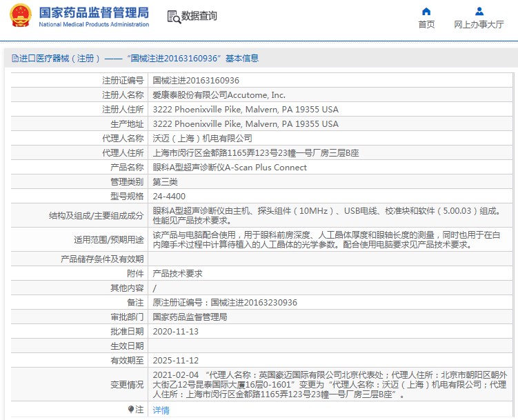This screenshot has height=420, width=518.
Task: Click the 型号规格 row label
Action: tap(127, 197)
